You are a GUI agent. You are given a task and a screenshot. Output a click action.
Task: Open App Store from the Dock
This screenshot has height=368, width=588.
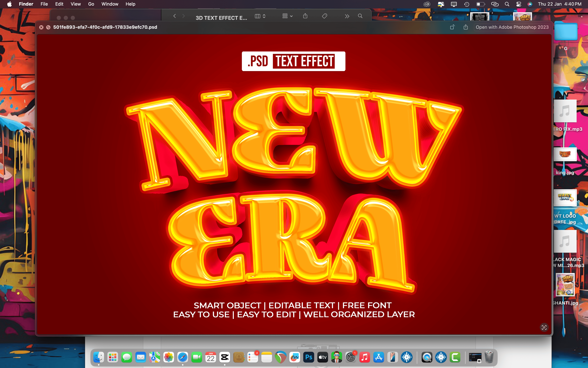(379, 357)
